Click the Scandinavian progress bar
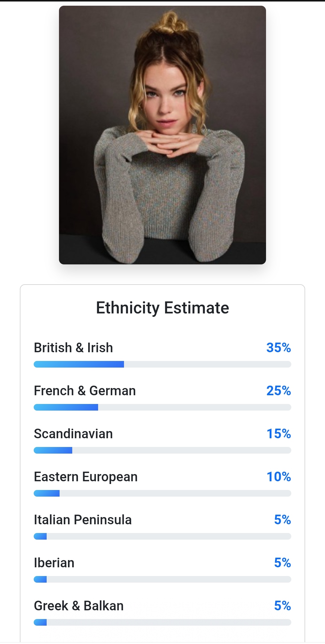 coord(162,450)
